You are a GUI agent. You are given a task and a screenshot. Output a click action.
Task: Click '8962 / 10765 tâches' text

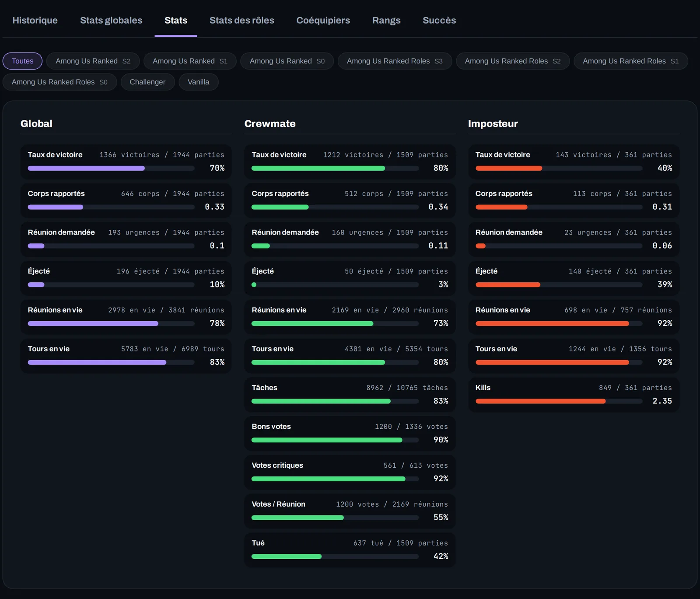click(x=407, y=388)
